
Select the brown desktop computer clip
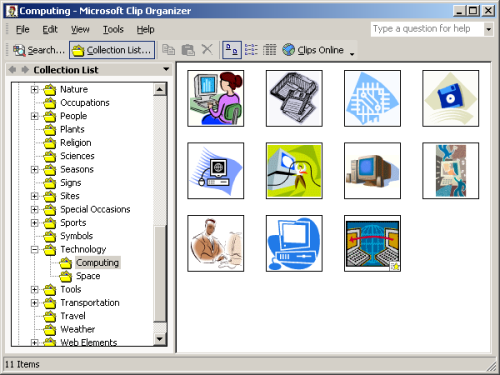[372, 171]
